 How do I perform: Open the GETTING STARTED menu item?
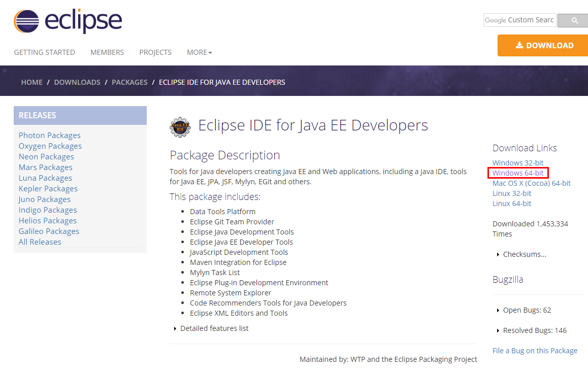pos(45,52)
